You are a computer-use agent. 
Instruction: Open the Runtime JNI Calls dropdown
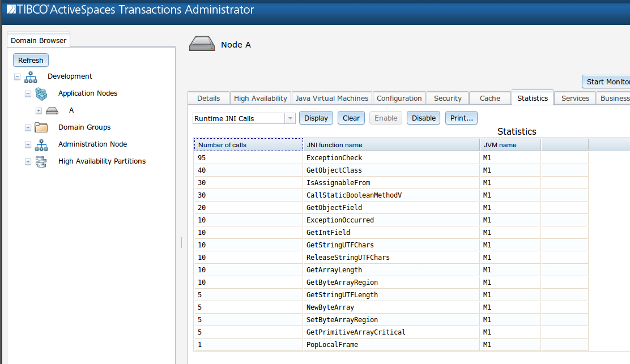coord(290,118)
